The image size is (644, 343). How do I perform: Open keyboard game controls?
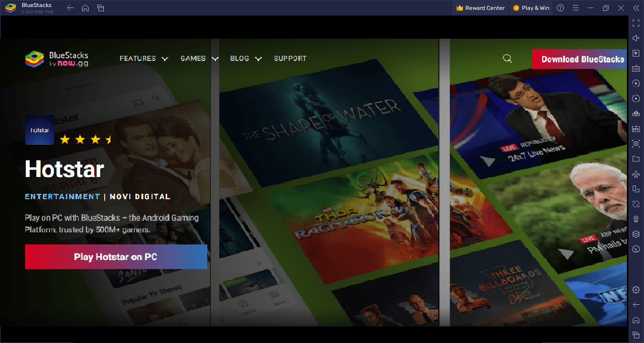coord(635,68)
